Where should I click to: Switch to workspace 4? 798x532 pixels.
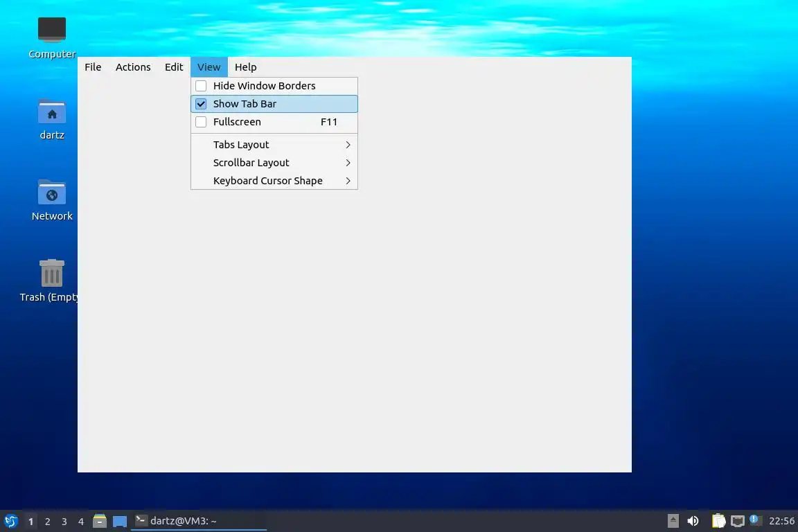pos(81,522)
